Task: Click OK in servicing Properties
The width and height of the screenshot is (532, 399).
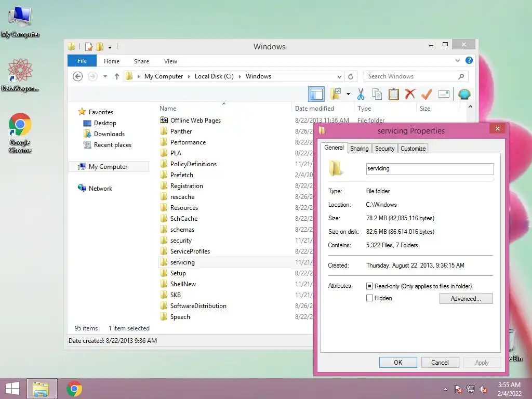Action: coord(398,362)
